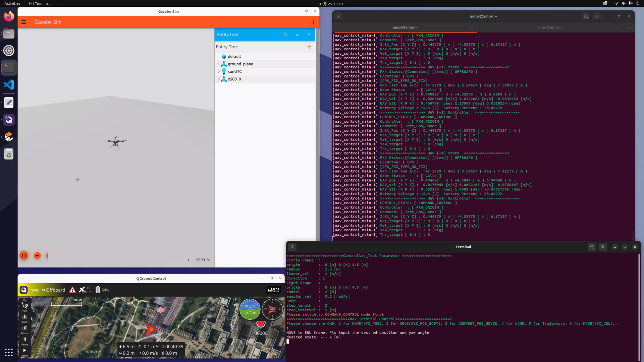644x362 pixels.
Task: Click the Pause vehicle tool
Action: 24,341
